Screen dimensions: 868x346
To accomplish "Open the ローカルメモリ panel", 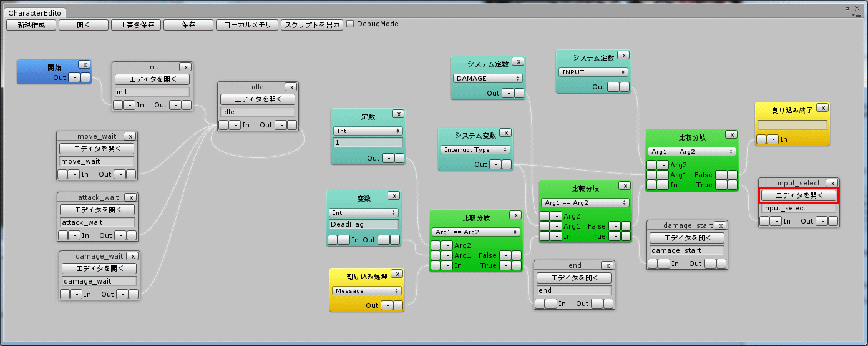I will coord(247,25).
